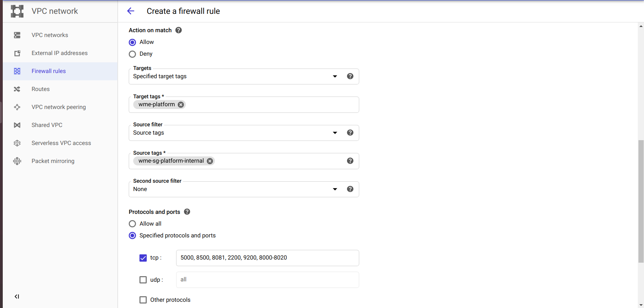This screenshot has height=308, width=644.
Task: Open the Packet mirroring page
Action: pyautogui.click(x=53, y=161)
